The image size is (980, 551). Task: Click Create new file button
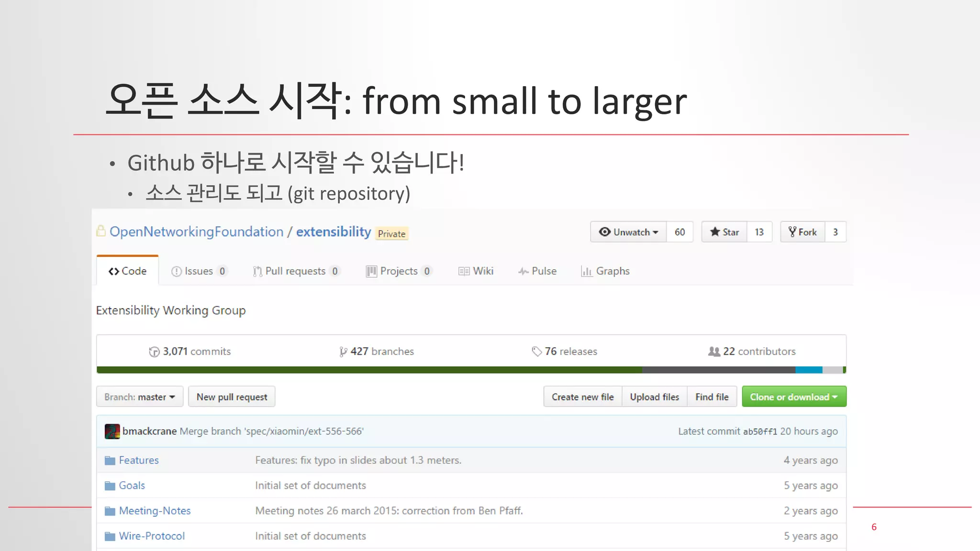pos(582,397)
